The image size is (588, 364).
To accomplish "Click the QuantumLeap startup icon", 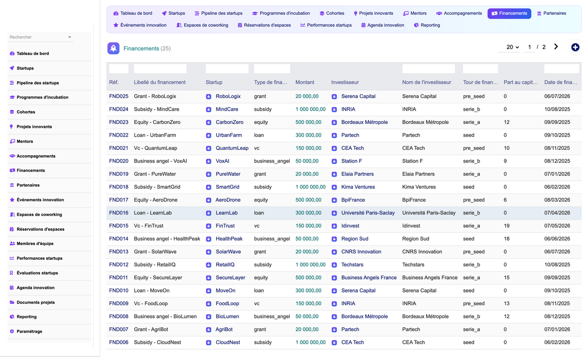I will (x=209, y=148).
